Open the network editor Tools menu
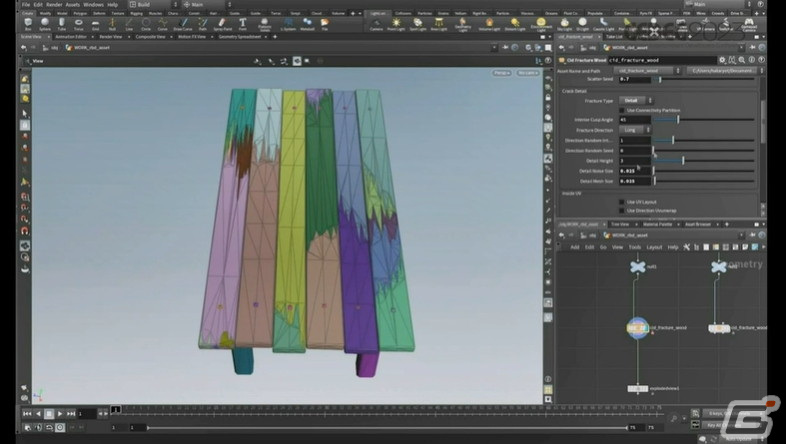 635,247
